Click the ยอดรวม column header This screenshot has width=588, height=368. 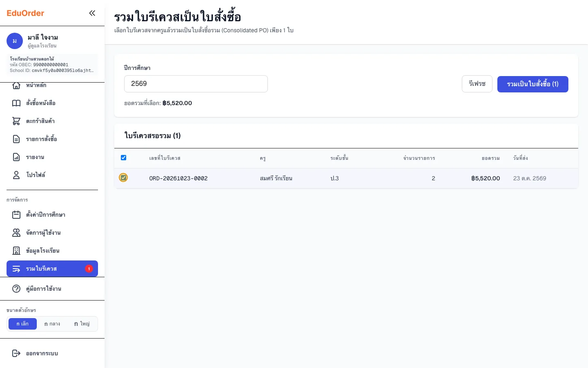(x=491, y=158)
